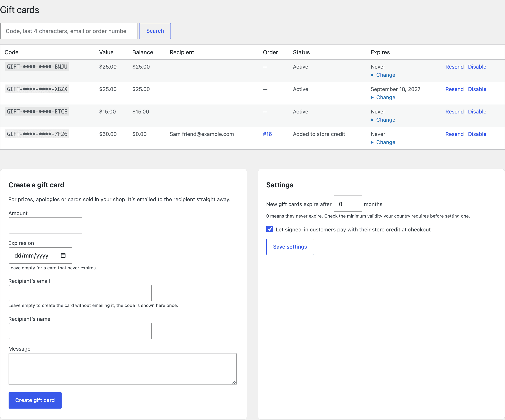Screen dimensions: 505x420
Task: Expand Change for the ETCE gift card
Action: coord(383,120)
